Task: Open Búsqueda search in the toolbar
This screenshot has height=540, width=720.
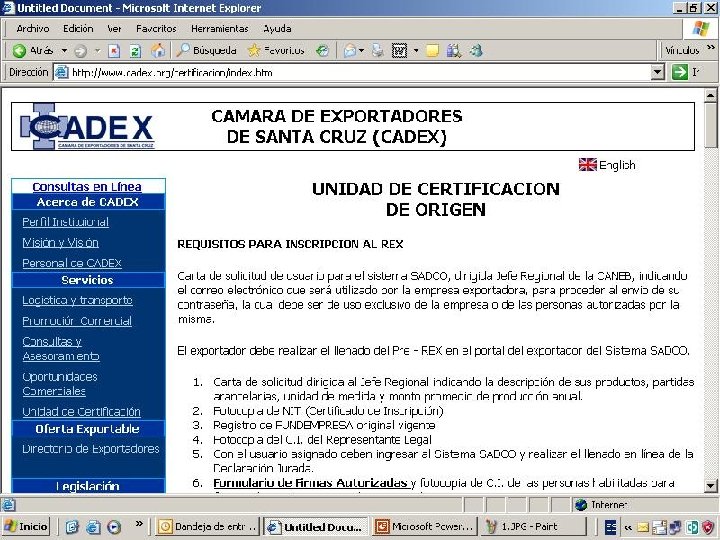Action: [x=207, y=50]
